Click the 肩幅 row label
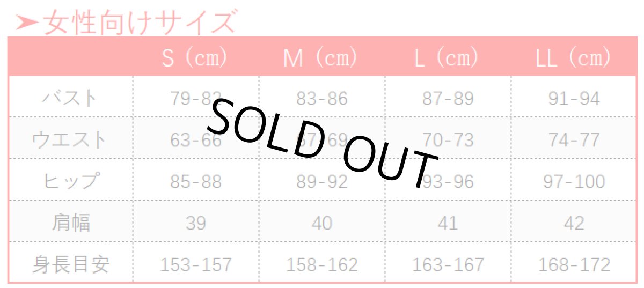 [70, 223]
